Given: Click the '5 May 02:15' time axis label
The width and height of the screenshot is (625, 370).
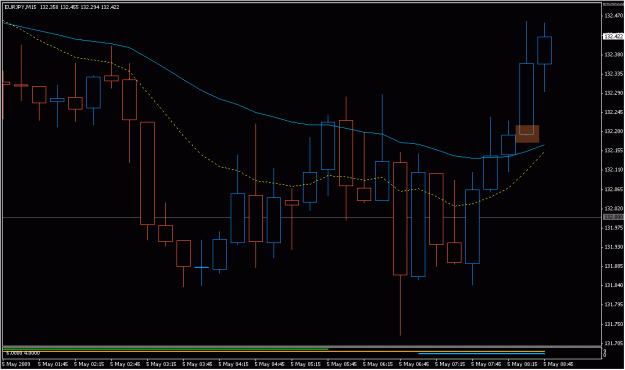Looking at the screenshot, I should tap(89, 364).
